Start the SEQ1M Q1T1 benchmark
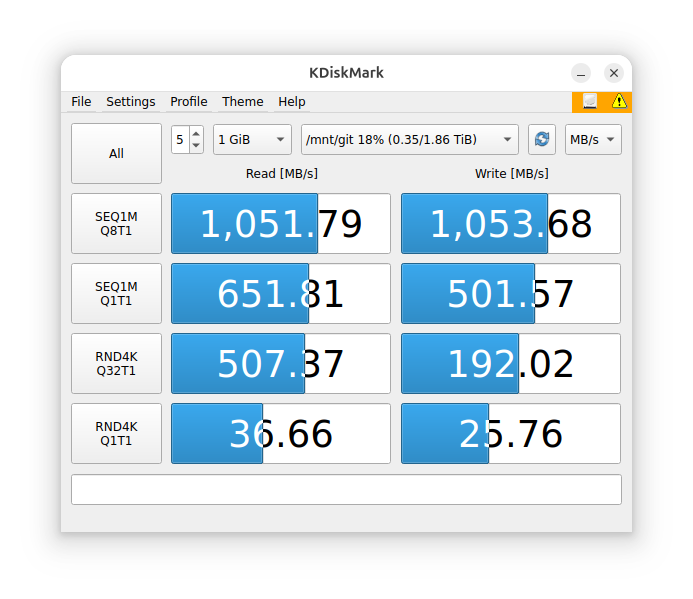Image resolution: width=693 pixels, height=599 pixels. click(x=116, y=294)
